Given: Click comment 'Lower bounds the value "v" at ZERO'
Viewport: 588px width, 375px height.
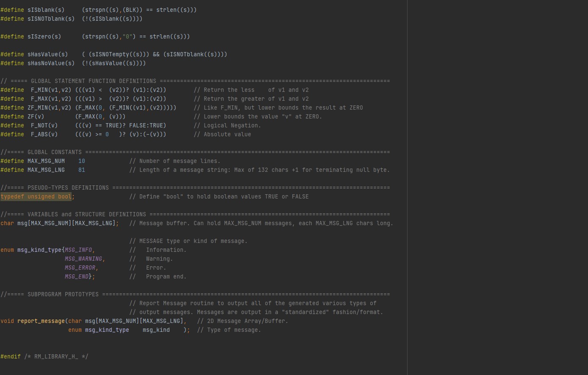Looking at the screenshot, I should tap(258, 117).
